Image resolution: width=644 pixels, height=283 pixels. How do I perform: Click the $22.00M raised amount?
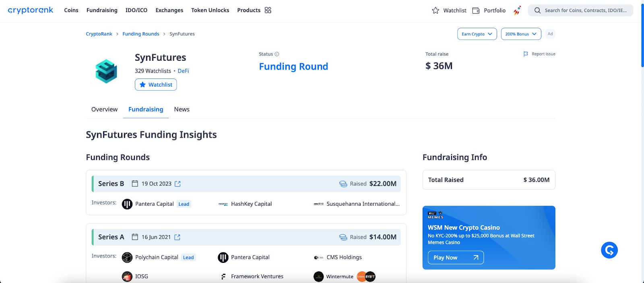(x=383, y=184)
